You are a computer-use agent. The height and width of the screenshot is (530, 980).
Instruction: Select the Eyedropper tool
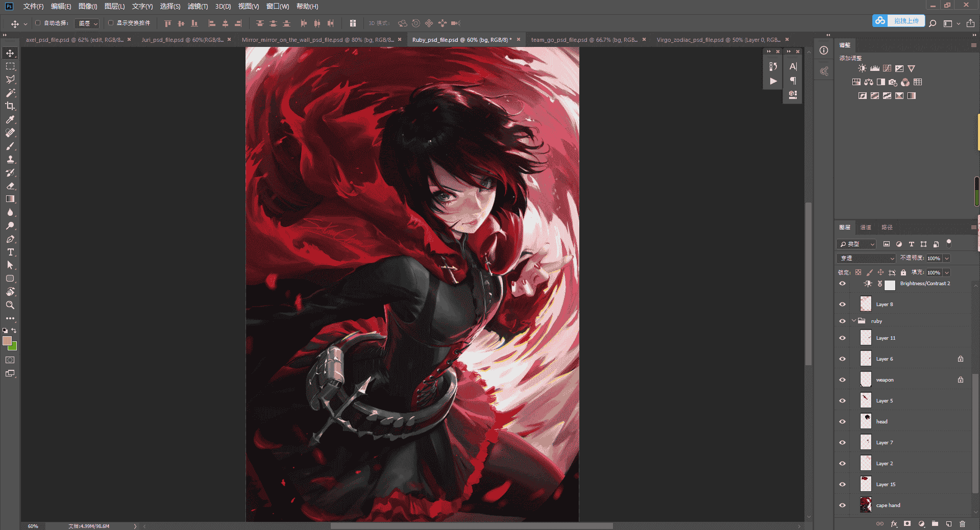10,119
